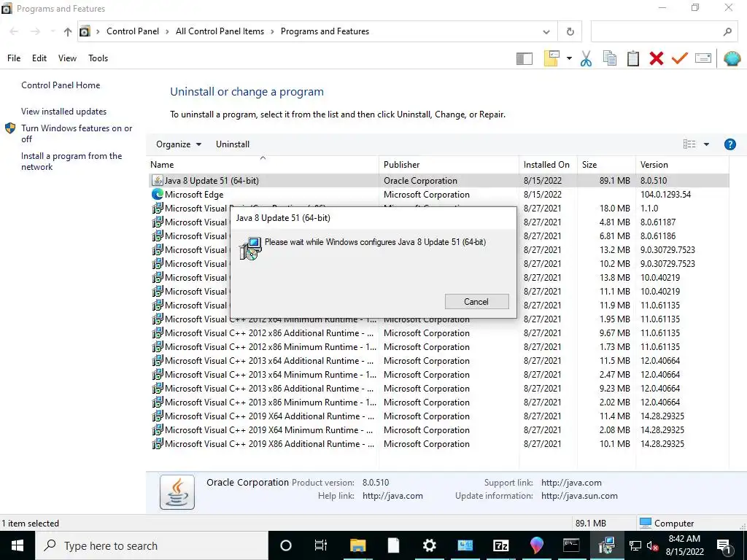Sort by the Version column header
The height and width of the screenshot is (560, 747).
click(x=682, y=165)
